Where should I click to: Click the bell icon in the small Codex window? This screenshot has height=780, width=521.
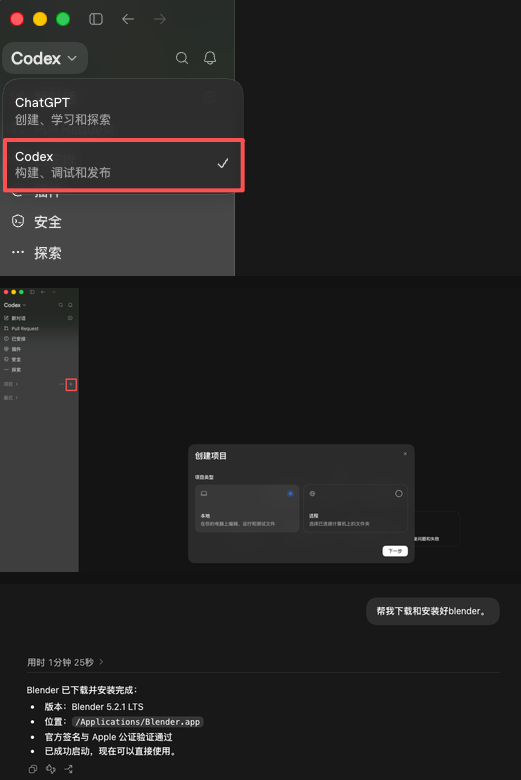coord(70,305)
